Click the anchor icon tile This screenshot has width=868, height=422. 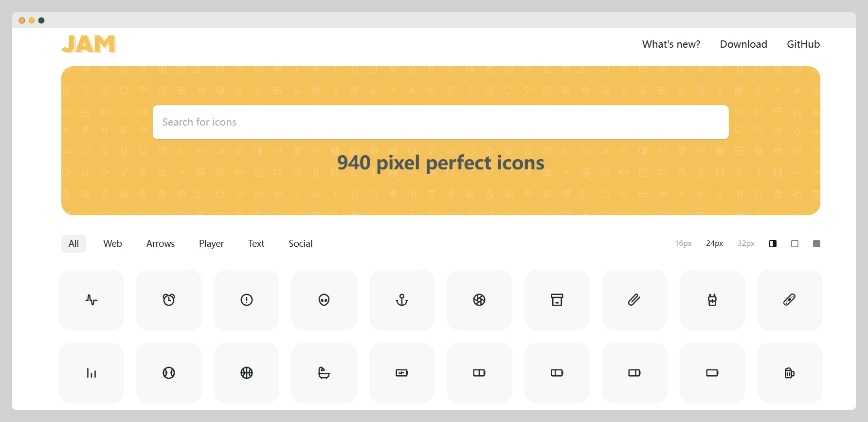pos(401,300)
